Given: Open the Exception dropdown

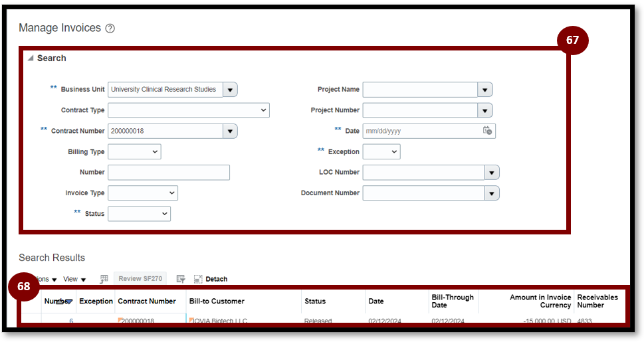Looking at the screenshot, I should pyautogui.click(x=381, y=151).
